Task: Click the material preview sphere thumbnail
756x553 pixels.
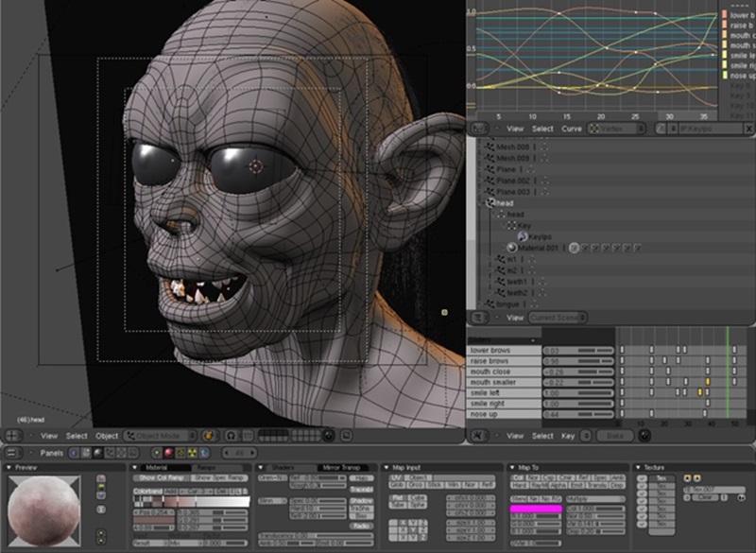Action: (x=43, y=511)
